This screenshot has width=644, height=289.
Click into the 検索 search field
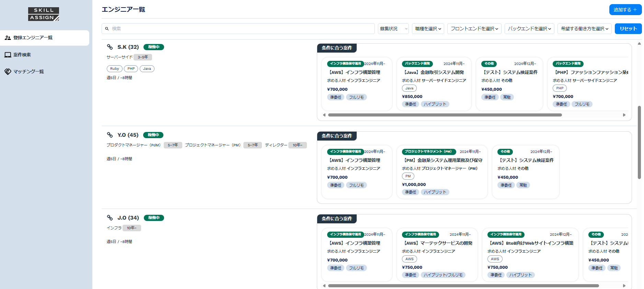[238, 29]
